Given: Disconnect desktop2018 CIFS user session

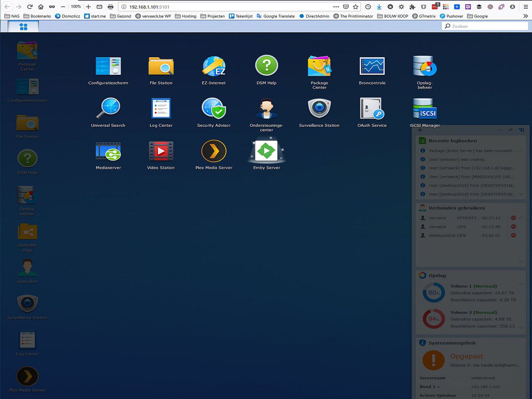Looking at the screenshot, I should tap(513, 235).
